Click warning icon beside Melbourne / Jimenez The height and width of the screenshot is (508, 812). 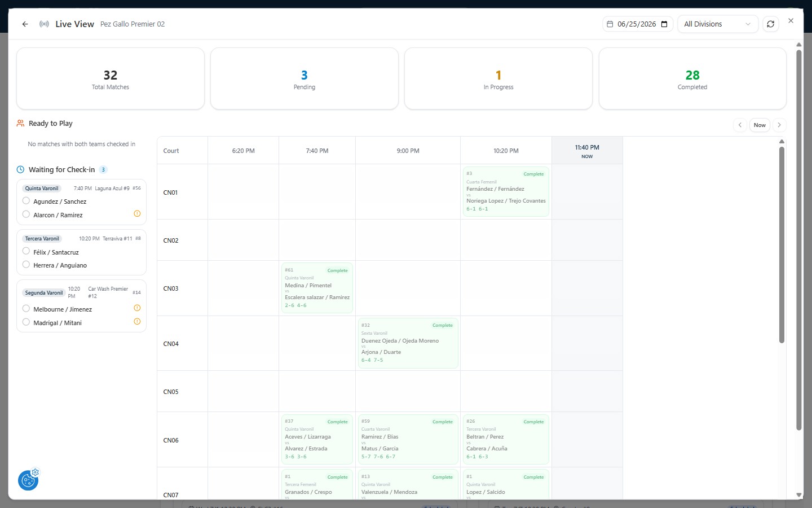(137, 308)
